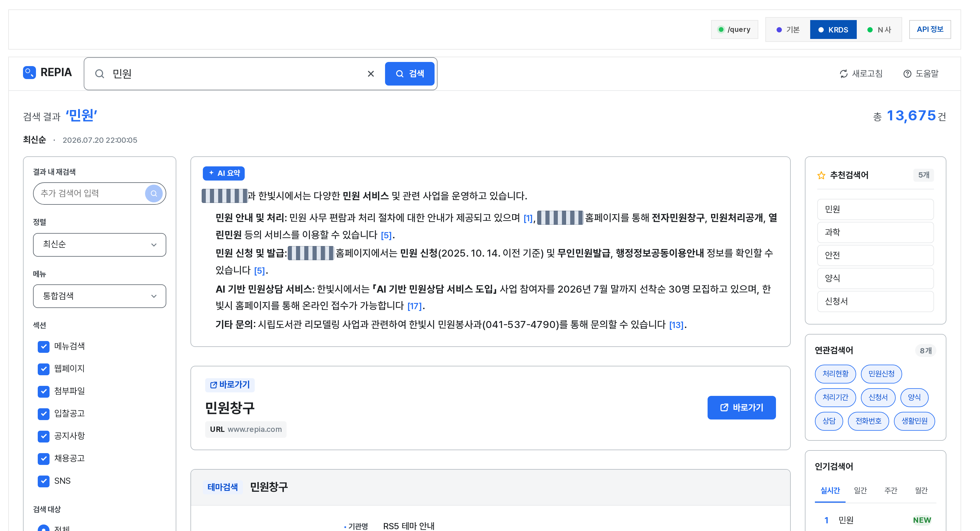Switch to 주간 popular search tab
Image resolution: width=980 pixels, height=531 pixels.
pyautogui.click(x=891, y=491)
